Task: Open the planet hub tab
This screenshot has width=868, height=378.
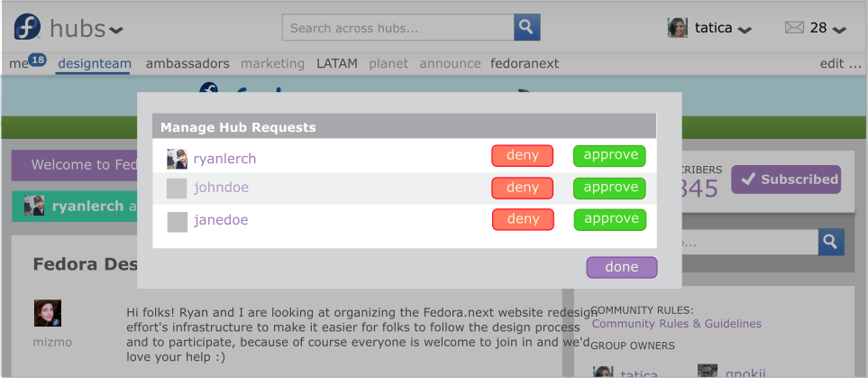Action: pos(388,64)
